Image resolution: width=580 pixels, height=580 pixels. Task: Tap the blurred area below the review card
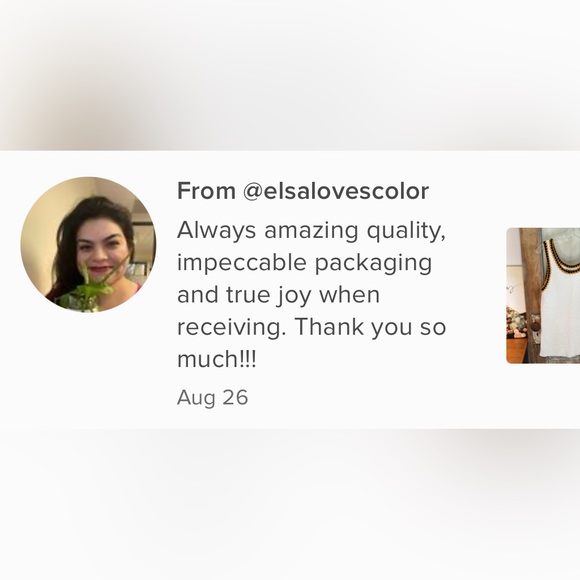click(290, 504)
